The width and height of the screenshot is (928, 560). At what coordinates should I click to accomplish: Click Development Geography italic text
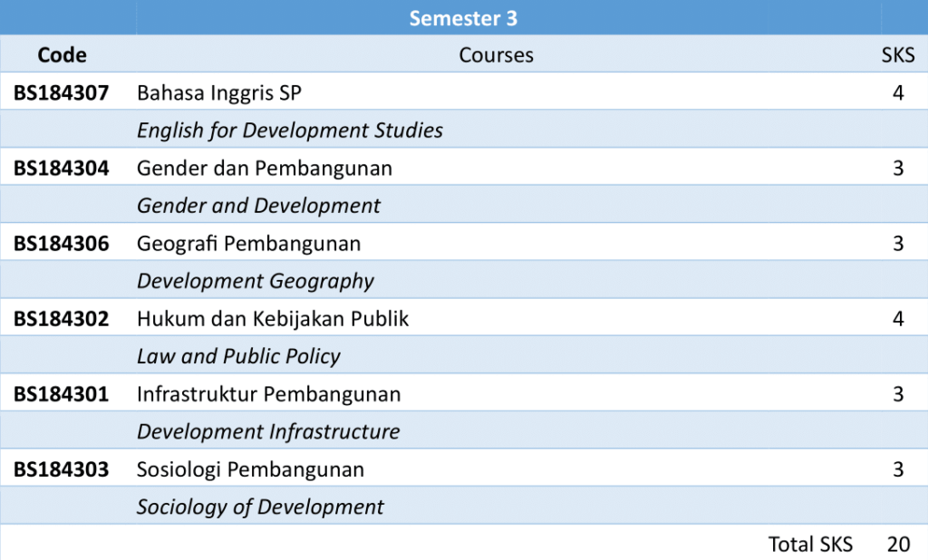click(256, 282)
